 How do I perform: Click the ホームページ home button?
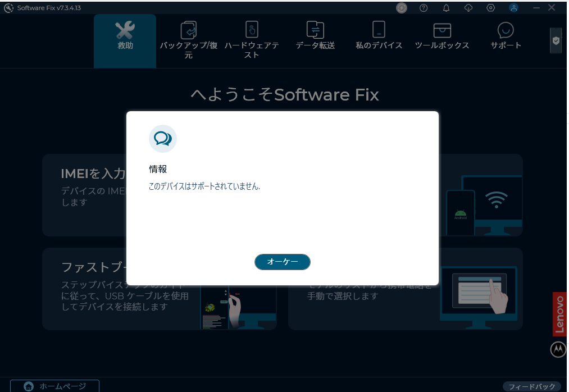[x=54, y=386]
